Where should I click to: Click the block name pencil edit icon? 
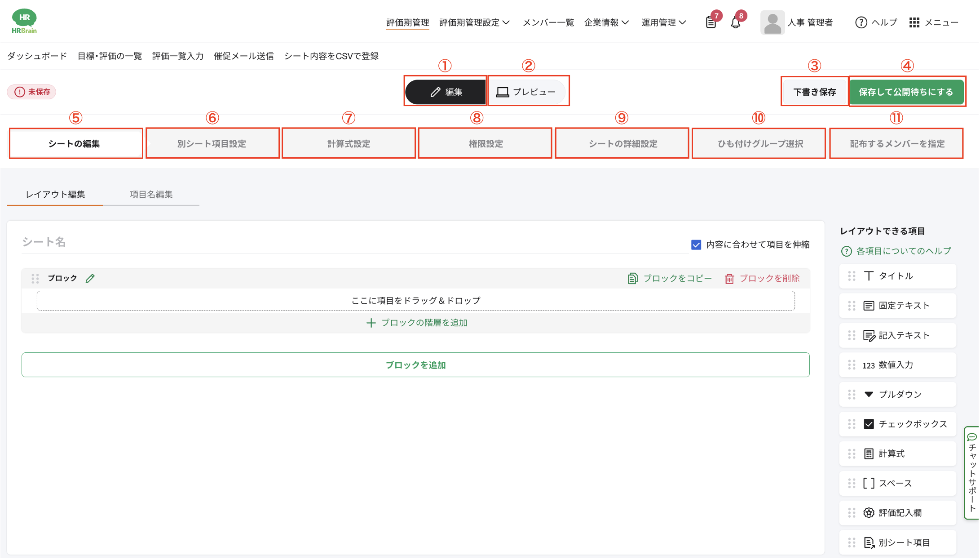(x=90, y=278)
